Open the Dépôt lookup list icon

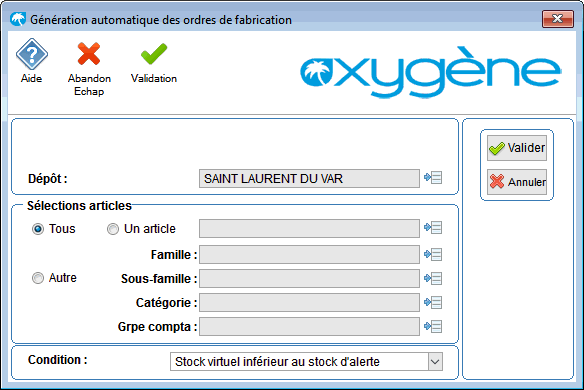(x=433, y=178)
